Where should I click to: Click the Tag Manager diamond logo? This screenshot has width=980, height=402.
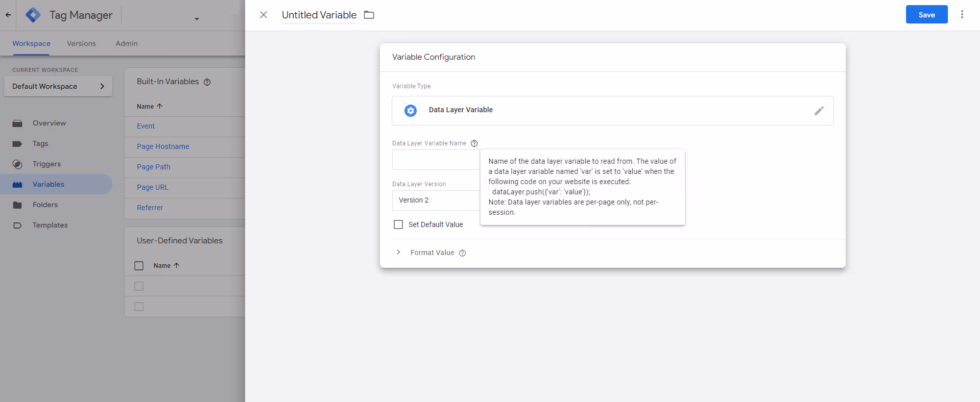[33, 15]
